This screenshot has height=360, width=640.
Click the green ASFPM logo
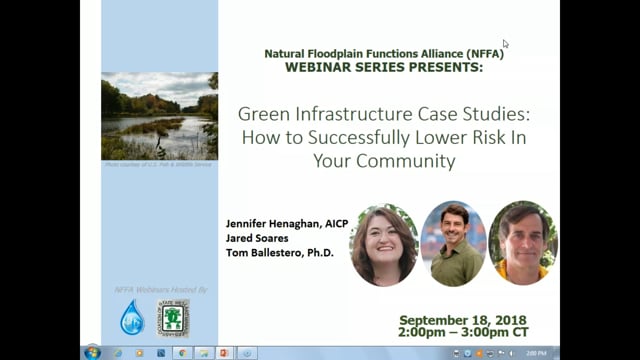click(x=173, y=318)
